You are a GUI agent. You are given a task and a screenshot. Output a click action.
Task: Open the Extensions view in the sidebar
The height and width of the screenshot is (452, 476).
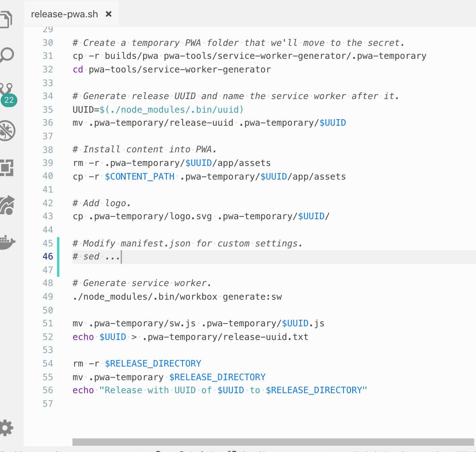[7, 168]
